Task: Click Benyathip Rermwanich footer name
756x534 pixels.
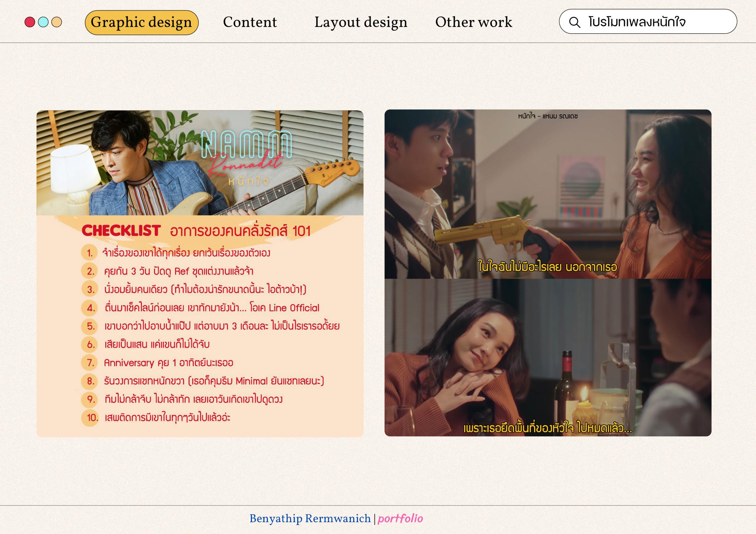Action: click(x=310, y=518)
